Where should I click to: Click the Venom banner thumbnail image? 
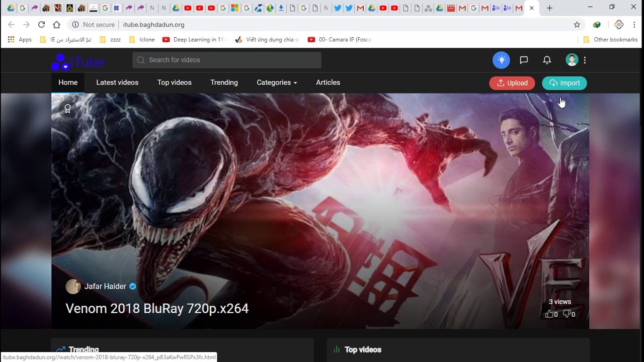tap(320, 211)
